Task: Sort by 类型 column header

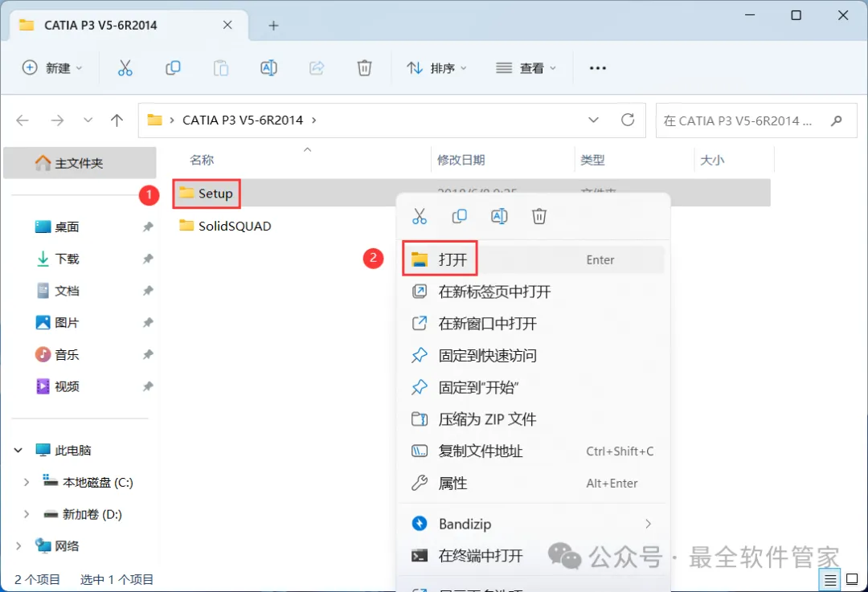Action: (634, 160)
